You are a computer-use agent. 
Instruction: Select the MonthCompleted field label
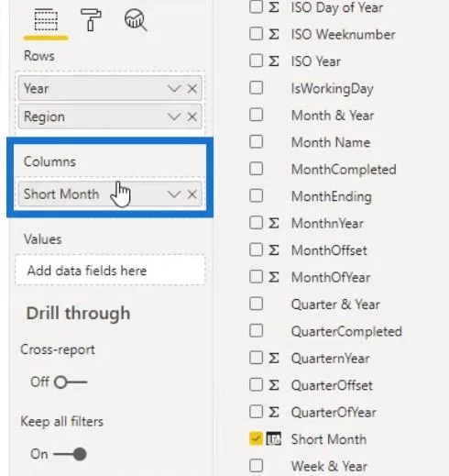click(x=344, y=170)
